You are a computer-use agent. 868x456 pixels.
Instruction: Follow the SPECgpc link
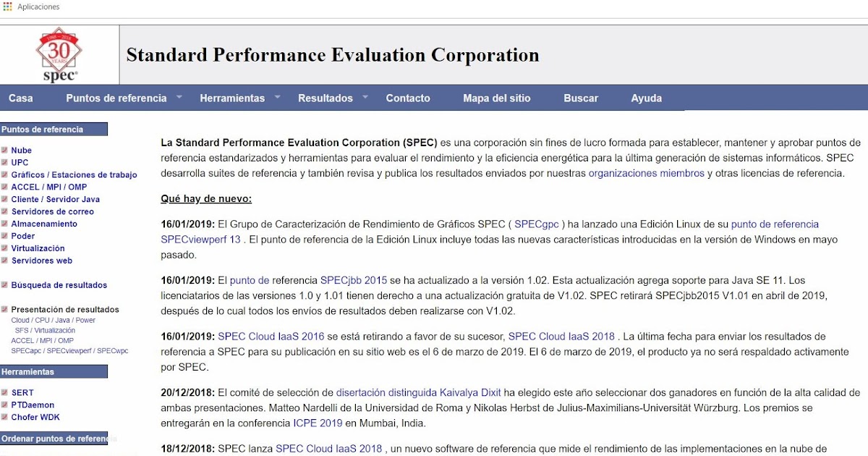538,224
